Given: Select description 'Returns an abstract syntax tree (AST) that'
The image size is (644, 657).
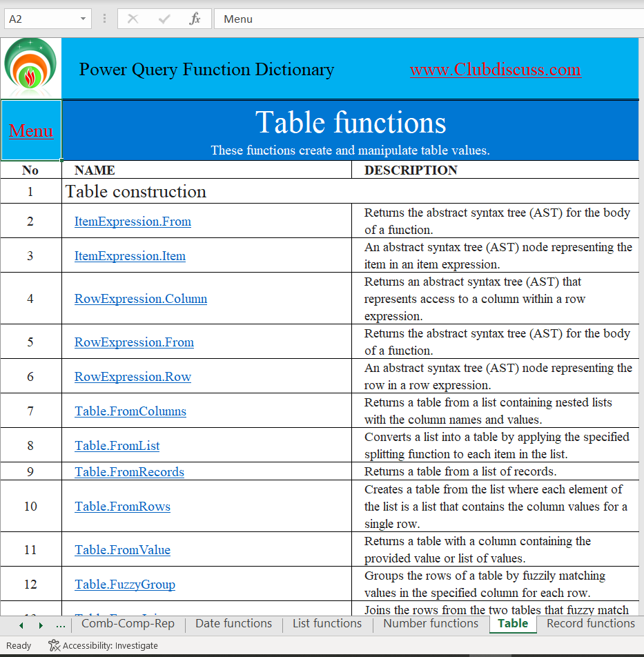Looking at the screenshot, I should click(496, 298).
